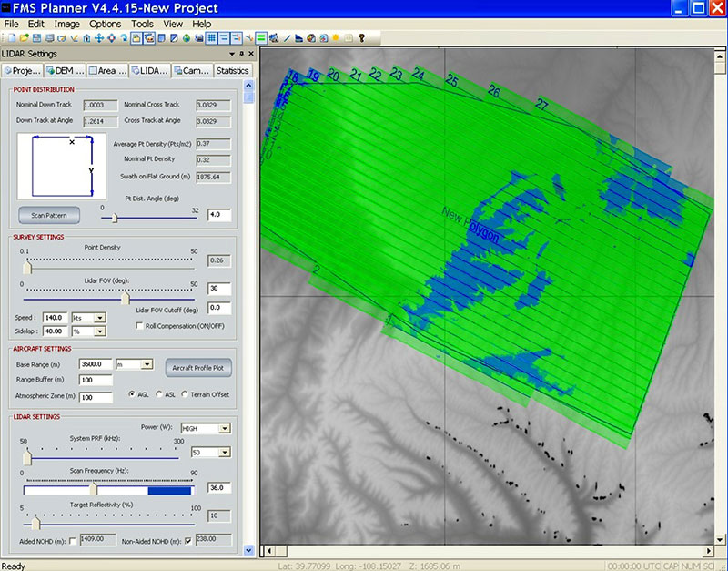The width and height of the screenshot is (728, 571).
Task: Click the Base Range input field
Action: (x=96, y=364)
